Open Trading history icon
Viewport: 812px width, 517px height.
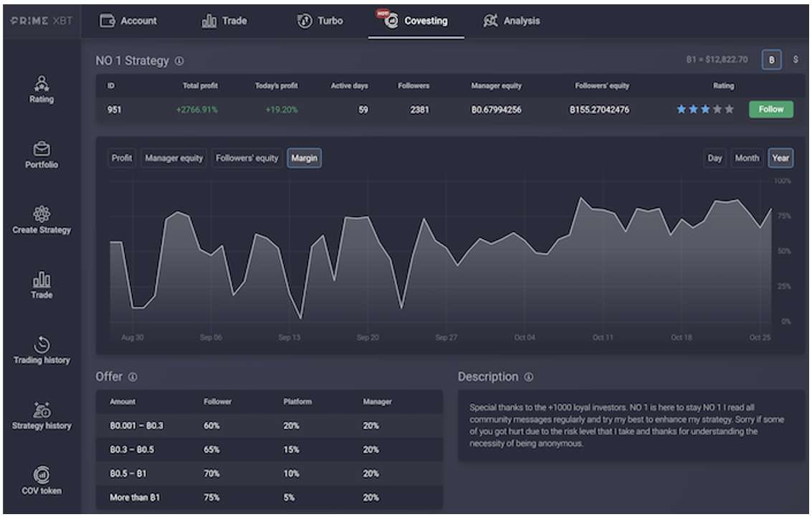point(42,344)
